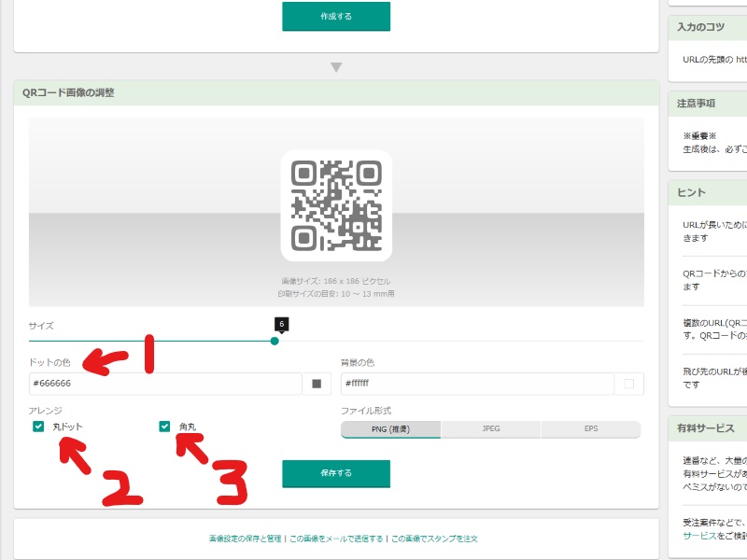Click the 画像サイズ: 186 x 186 ピクセル text
Screen dimensions: 747x560
pyautogui.click(x=336, y=281)
